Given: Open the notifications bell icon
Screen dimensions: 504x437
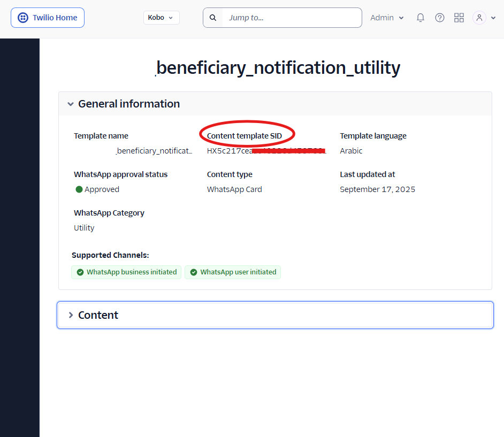Looking at the screenshot, I should click(421, 18).
